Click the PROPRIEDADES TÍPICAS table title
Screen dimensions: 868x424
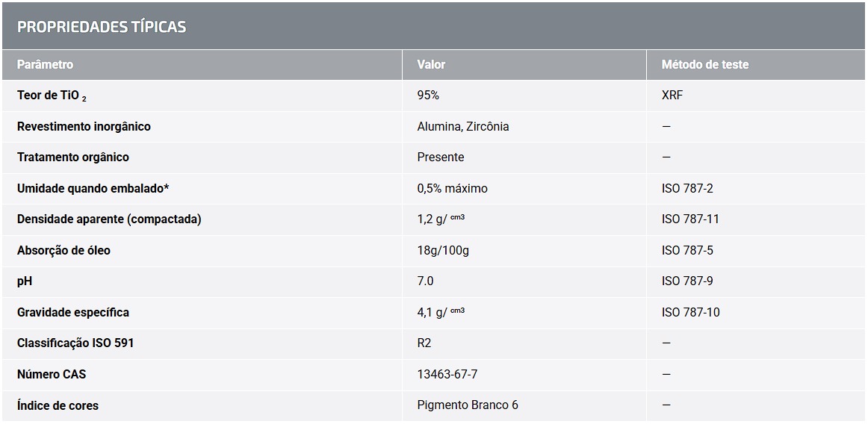tap(102, 27)
